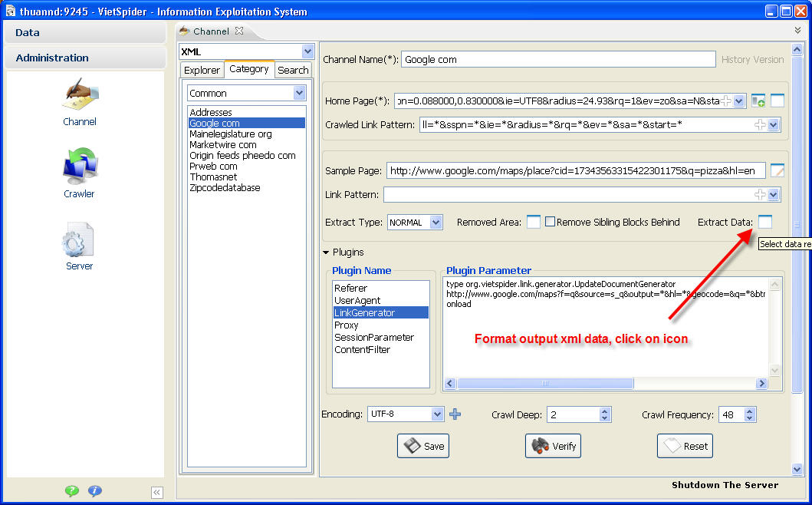Open the Extract Type NORMAL dropdown
Screen dimensions: 812x505
click(436, 222)
